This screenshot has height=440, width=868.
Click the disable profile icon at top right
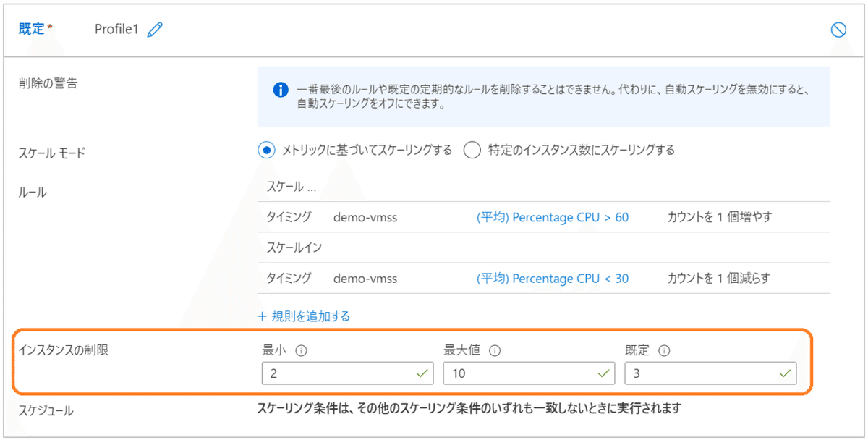pos(838,30)
